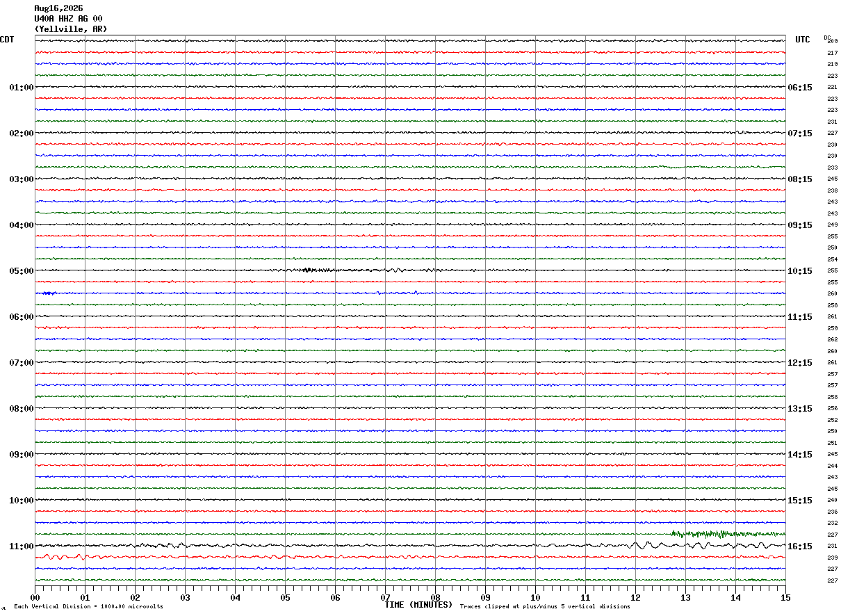Click the TIME (MINUTES) axis title
Viewport: 841px width, 616px height.
point(418,605)
